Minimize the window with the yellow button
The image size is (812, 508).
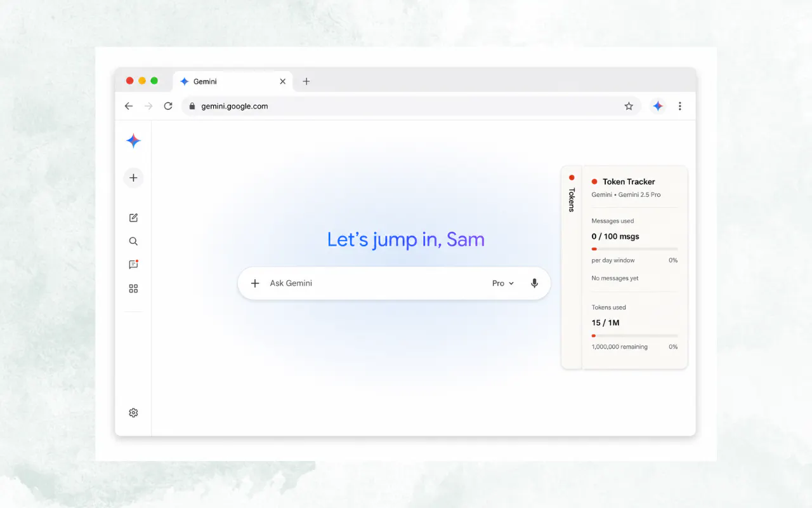142,81
